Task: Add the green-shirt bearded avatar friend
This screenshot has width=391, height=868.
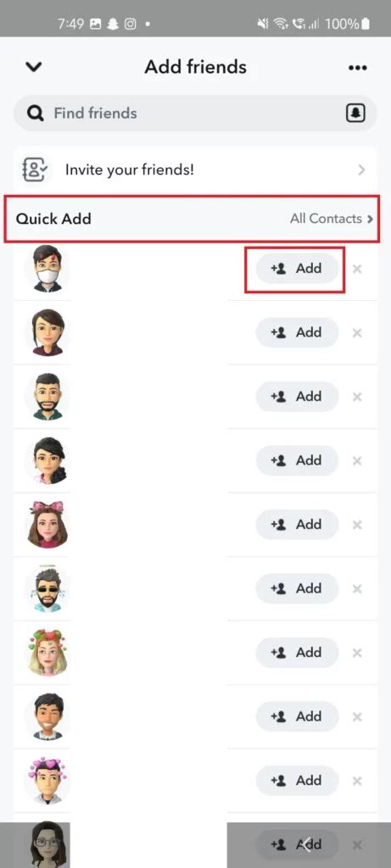Action: (297, 397)
